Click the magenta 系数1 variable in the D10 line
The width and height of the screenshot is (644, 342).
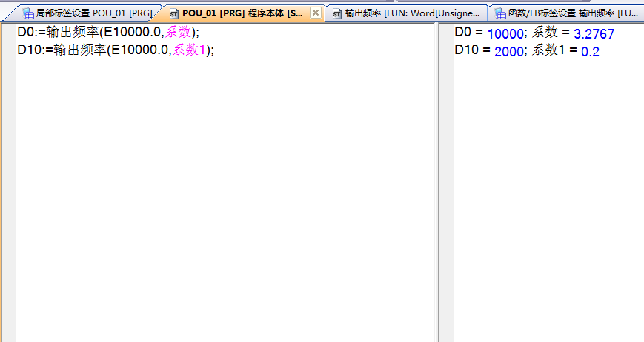pos(189,50)
